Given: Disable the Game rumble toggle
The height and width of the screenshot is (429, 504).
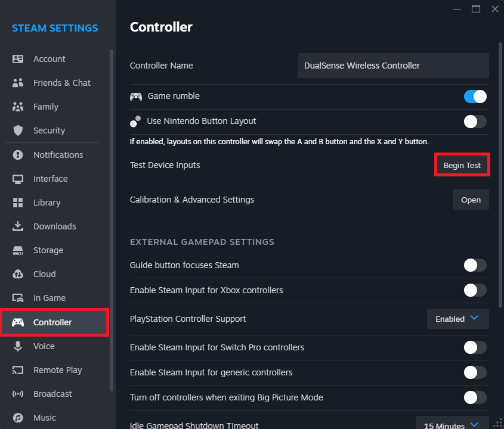Looking at the screenshot, I should (475, 97).
